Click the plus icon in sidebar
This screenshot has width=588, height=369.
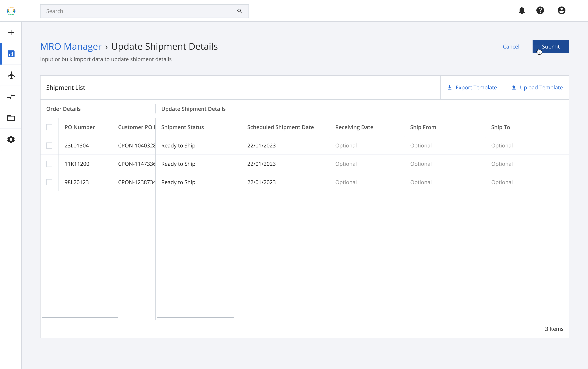11,32
